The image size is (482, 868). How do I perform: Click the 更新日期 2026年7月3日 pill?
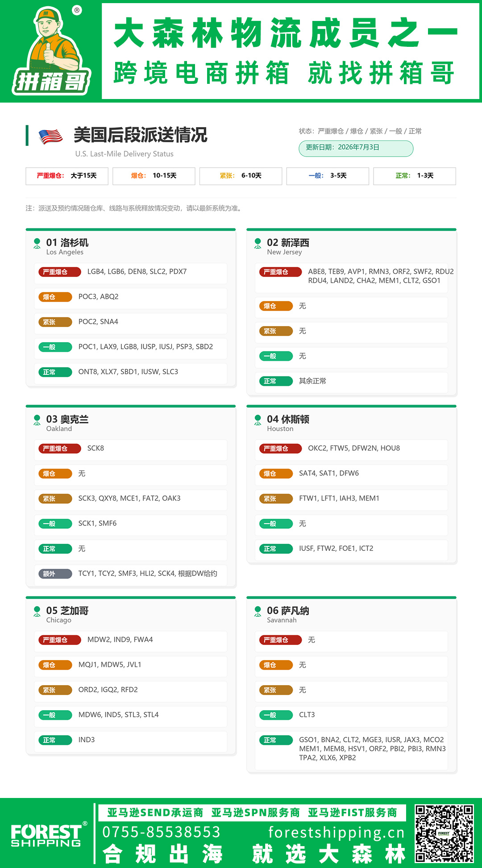(356, 149)
